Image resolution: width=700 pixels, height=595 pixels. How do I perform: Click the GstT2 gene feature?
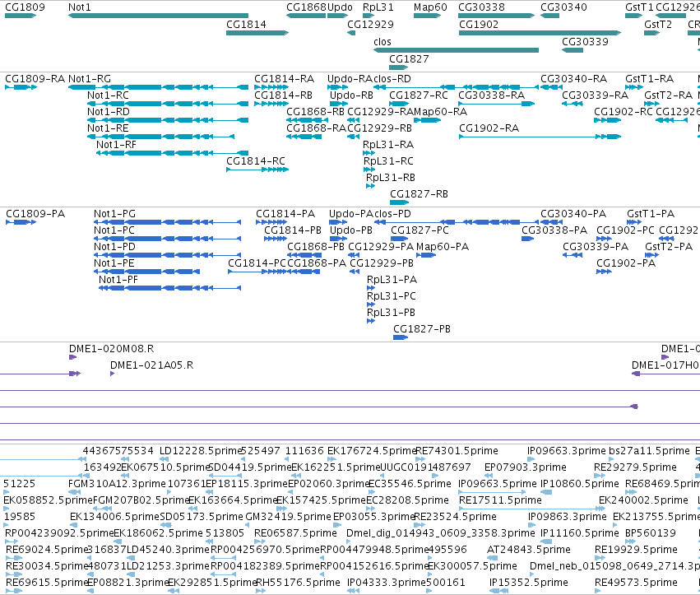click(651, 33)
